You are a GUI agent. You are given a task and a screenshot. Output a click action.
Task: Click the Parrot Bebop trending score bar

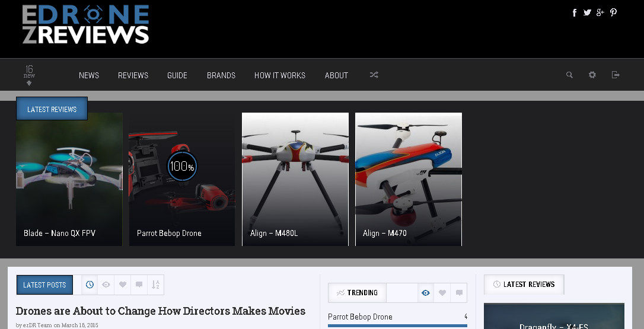click(x=397, y=325)
